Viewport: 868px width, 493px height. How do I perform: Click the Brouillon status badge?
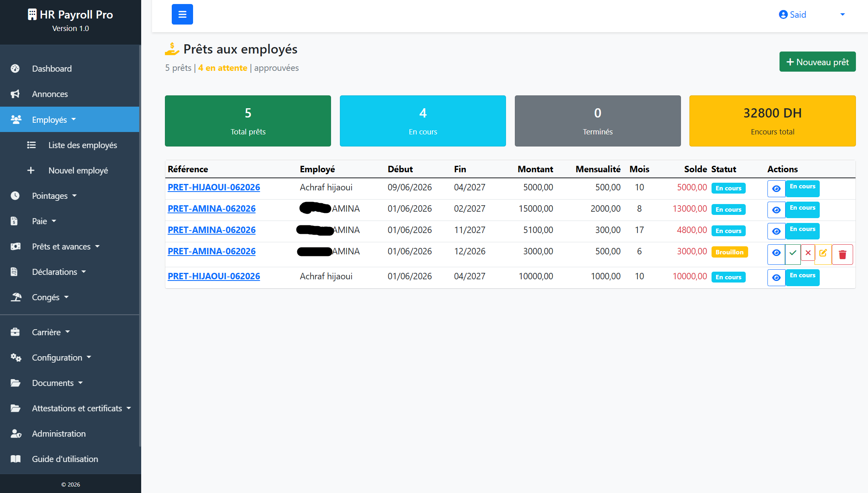(x=729, y=252)
